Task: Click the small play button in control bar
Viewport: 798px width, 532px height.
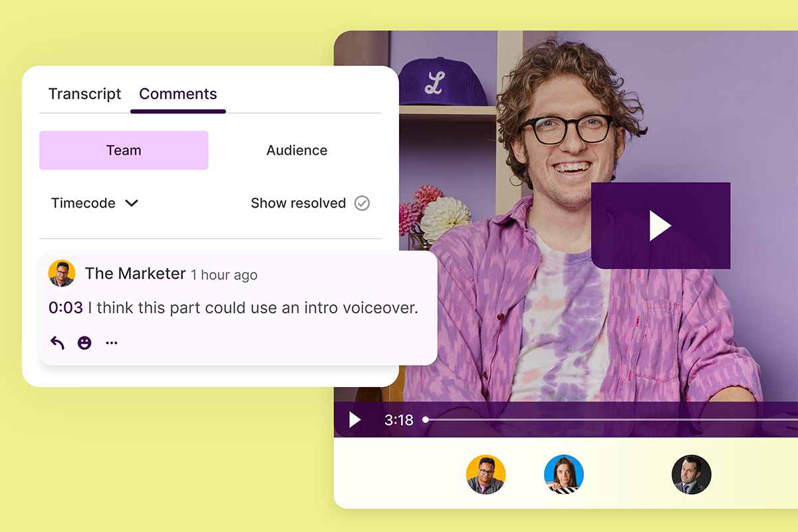Action: [x=355, y=420]
